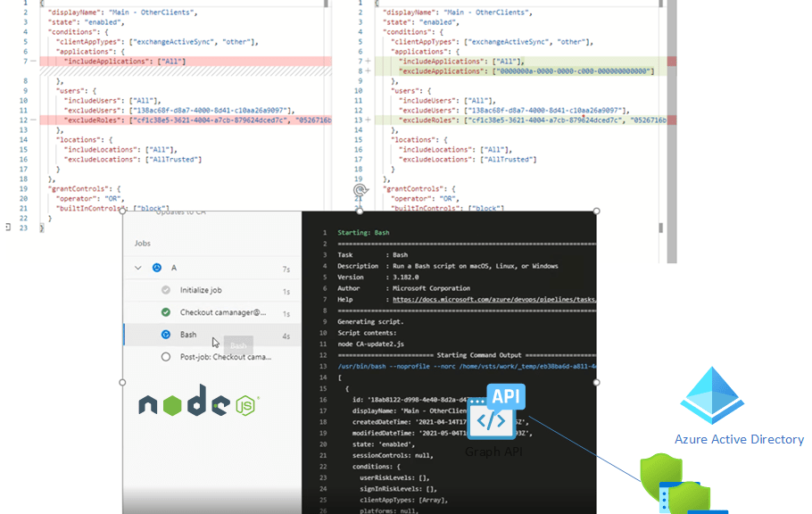Collapse job A with the chevron
The width and height of the screenshot is (812, 514).
tap(138, 267)
